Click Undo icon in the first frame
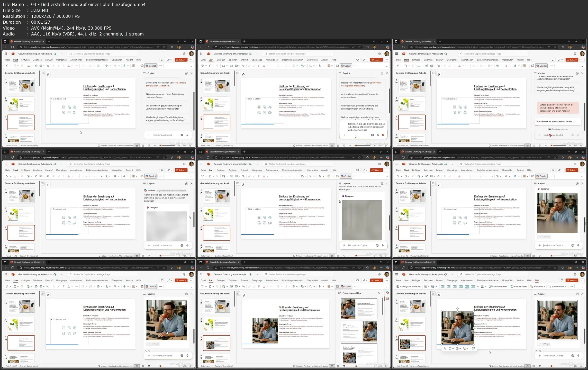The image size is (588, 370). pyautogui.click(x=7, y=66)
